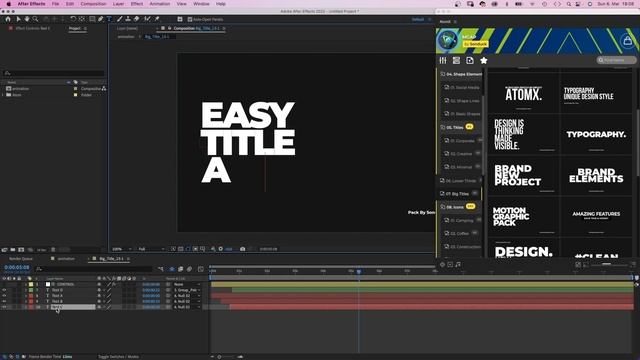Select the Type tool
Viewport: 640px width, 360px height.
109,19
